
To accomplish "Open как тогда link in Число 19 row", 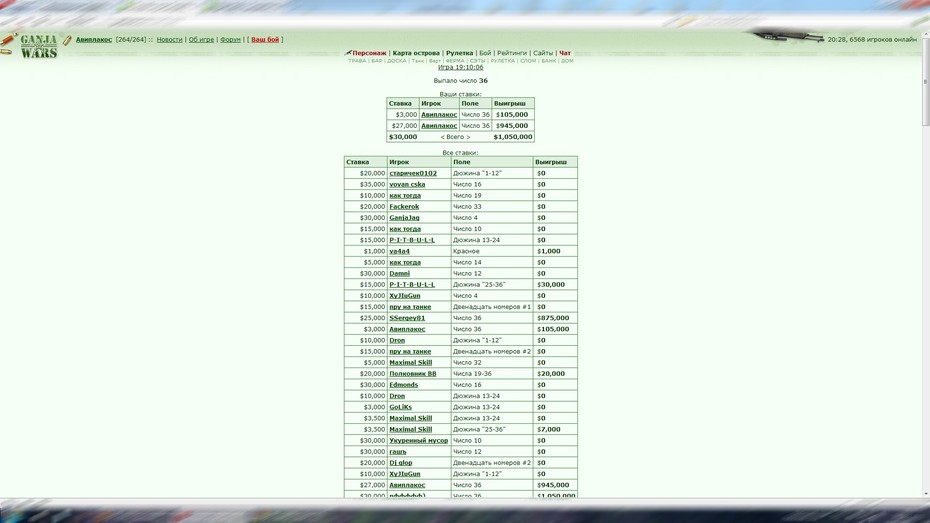I will point(405,196).
